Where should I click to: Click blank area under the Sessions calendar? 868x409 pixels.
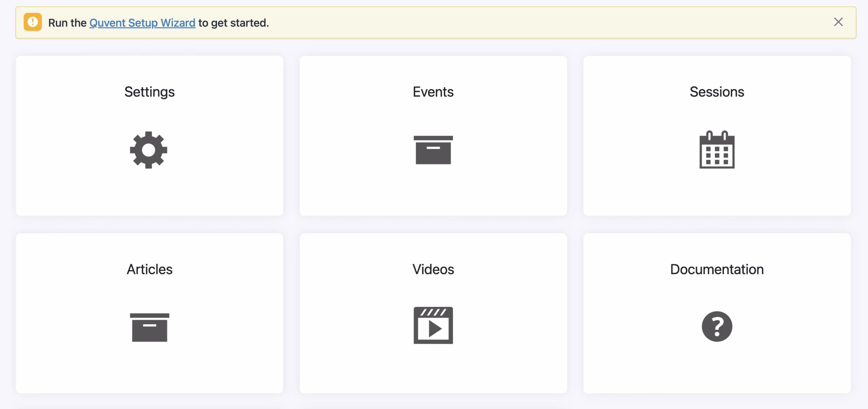click(x=717, y=193)
